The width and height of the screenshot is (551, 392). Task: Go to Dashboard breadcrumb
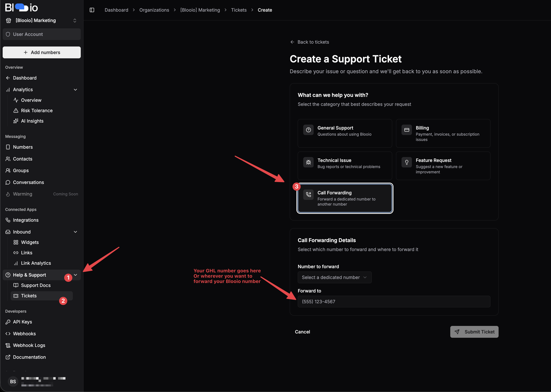[116, 10]
